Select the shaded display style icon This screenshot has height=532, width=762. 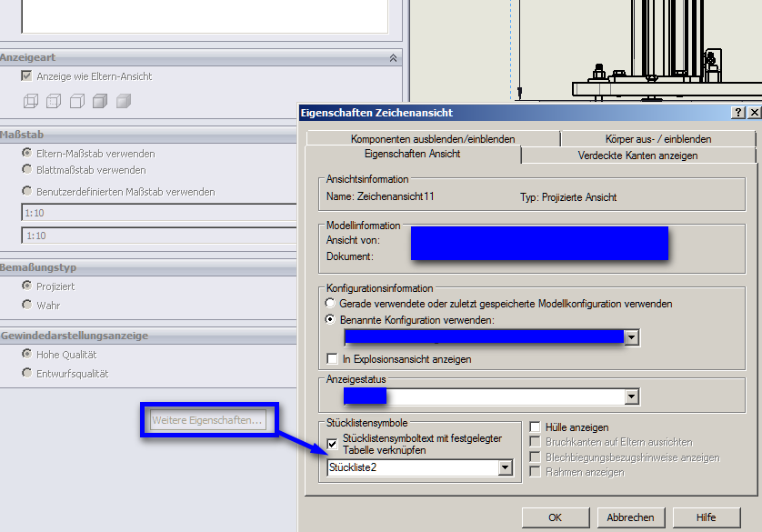pos(124,101)
